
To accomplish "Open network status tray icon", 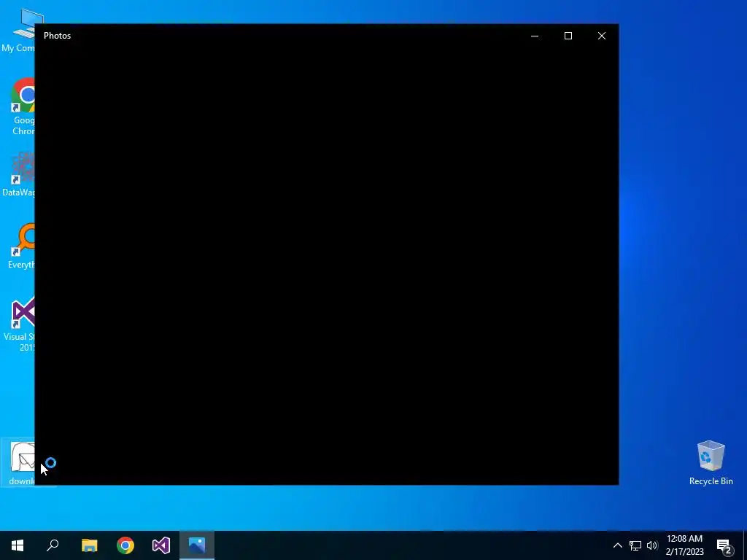I will tap(635, 545).
